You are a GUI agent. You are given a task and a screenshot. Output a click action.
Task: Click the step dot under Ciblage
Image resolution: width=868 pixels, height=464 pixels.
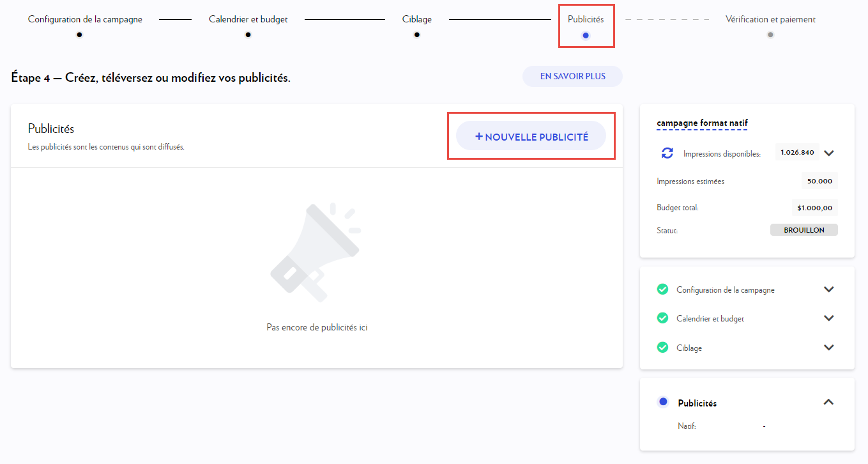(416, 35)
